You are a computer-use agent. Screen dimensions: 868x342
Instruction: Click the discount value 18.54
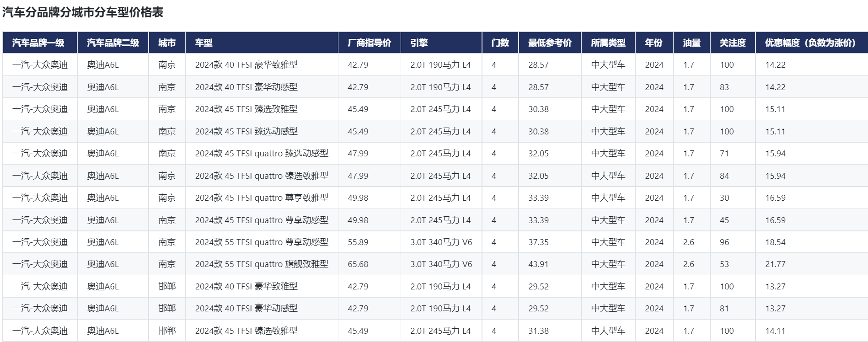point(776,242)
